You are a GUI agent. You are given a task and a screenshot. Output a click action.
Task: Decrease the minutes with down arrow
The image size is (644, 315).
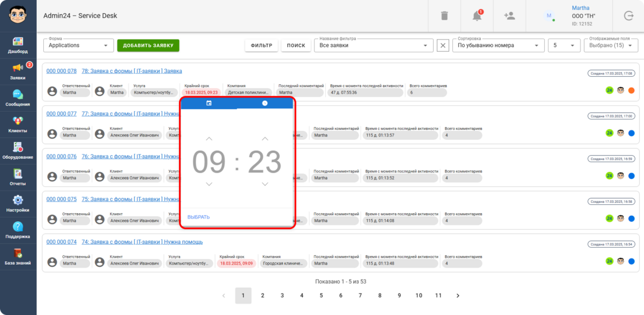(x=265, y=184)
